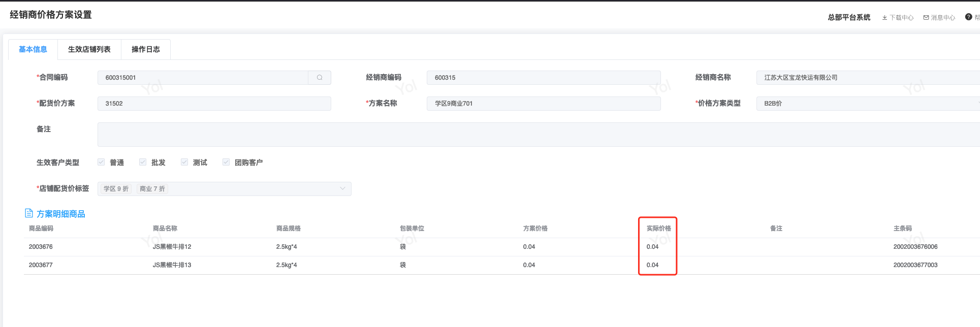
Task: Switch to the 基本信息 tab
Action: [x=33, y=49]
